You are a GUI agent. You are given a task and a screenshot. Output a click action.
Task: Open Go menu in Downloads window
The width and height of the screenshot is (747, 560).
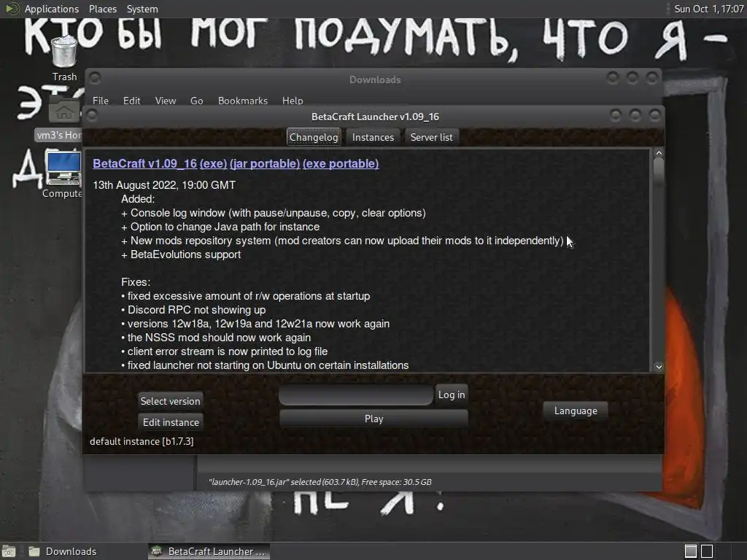point(197,101)
